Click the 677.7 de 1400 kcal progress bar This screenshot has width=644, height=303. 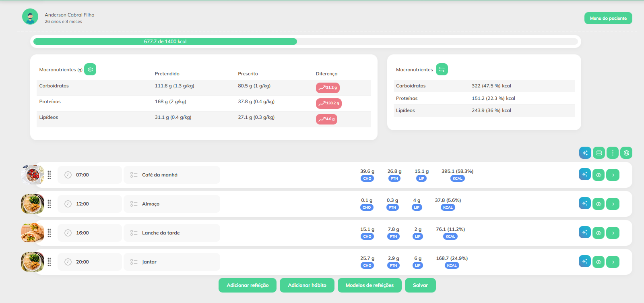[305, 42]
